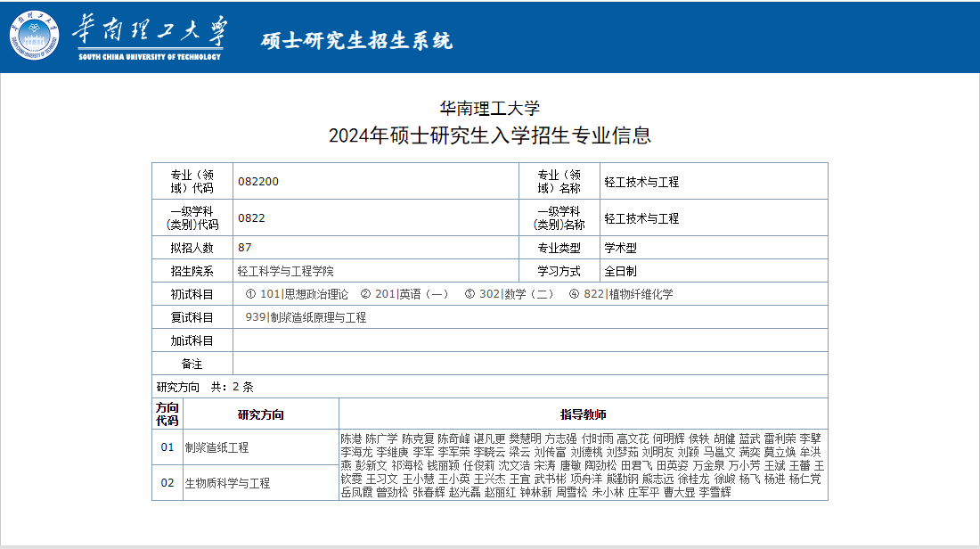Click the 拟招人数 row label
The height and width of the screenshot is (549, 980).
pyautogui.click(x=192, y=248)
